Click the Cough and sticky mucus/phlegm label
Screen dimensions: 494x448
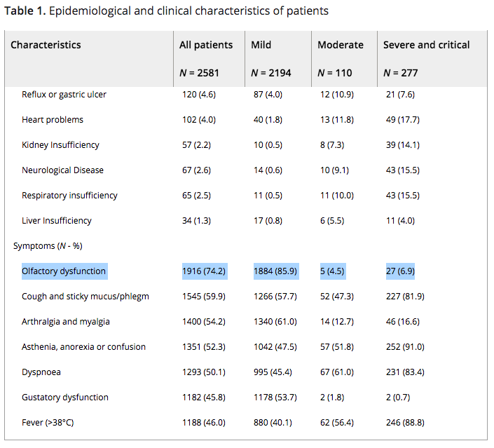(85, 297)
